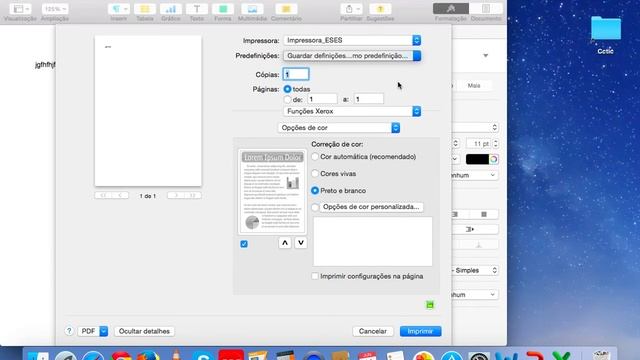Open Firefox from the Dock

point(148,356)
